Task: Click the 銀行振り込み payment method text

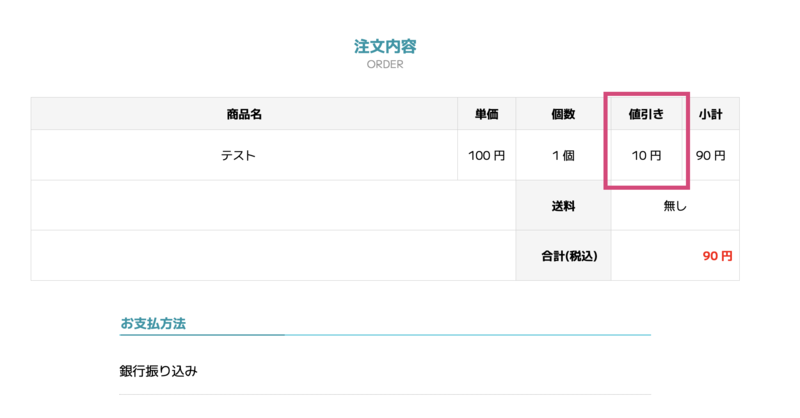Action: [x=158, y=371]
